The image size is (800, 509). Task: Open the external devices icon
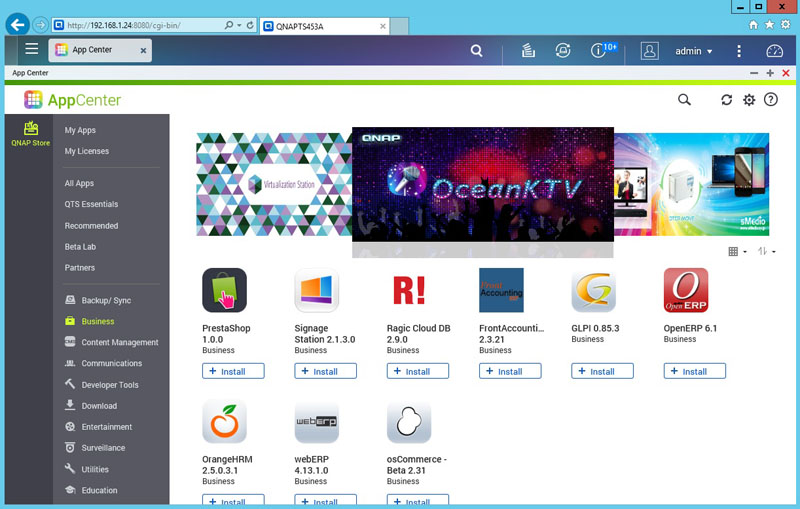coord(562,50)
